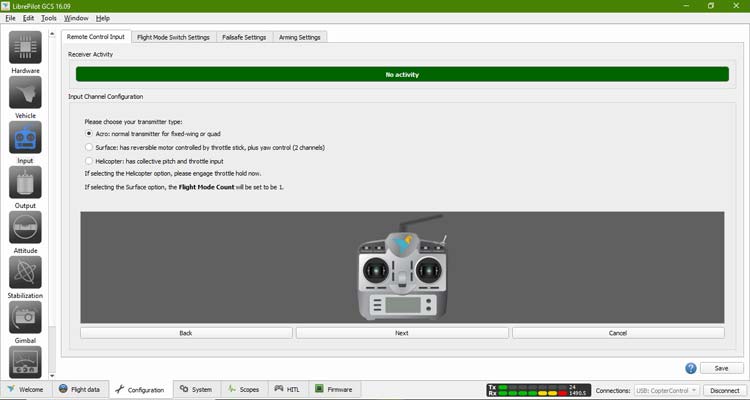This screenshot has width=750, height=400.
Task: Click the transmitter illustration image
Action: [x=402, y=267]
